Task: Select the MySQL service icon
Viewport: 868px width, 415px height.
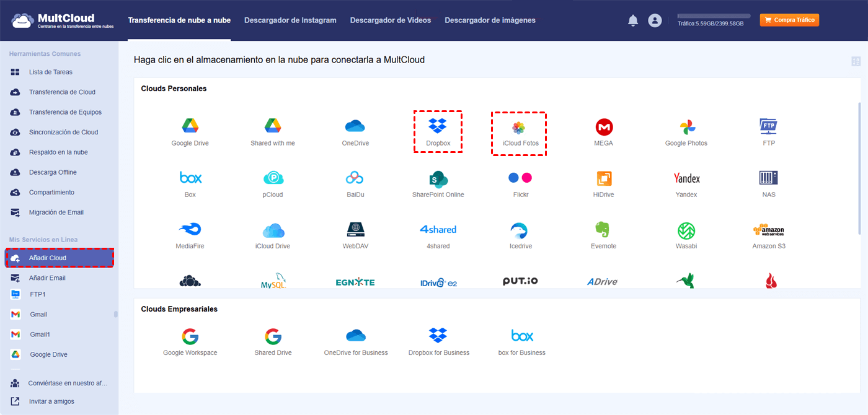Action: [x=273, y=281]
